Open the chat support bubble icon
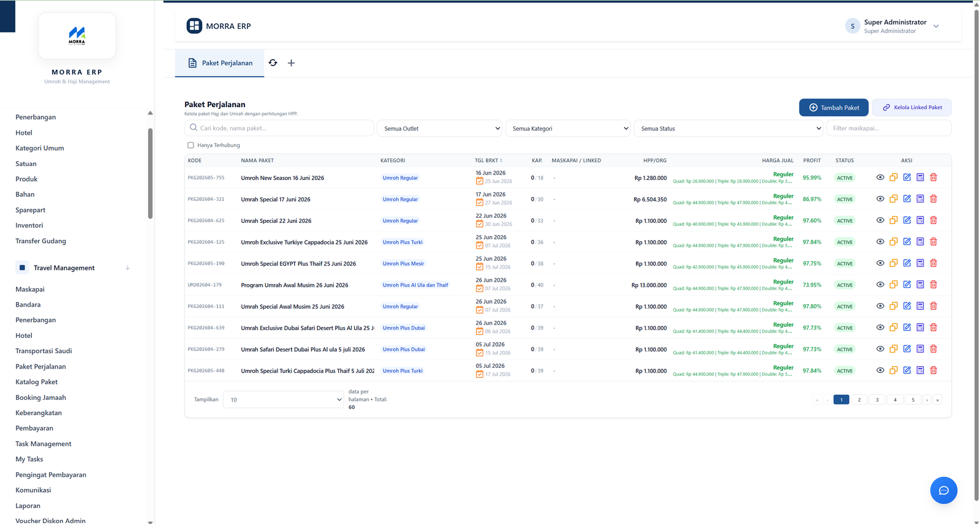980x524 pixels. point(944,490)
